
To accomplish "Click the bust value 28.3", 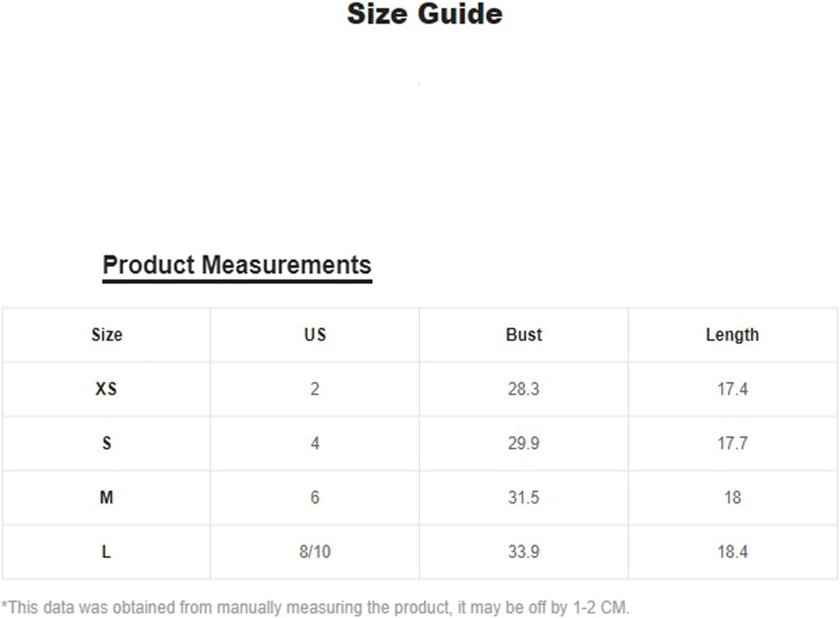I will coord(523,389).
